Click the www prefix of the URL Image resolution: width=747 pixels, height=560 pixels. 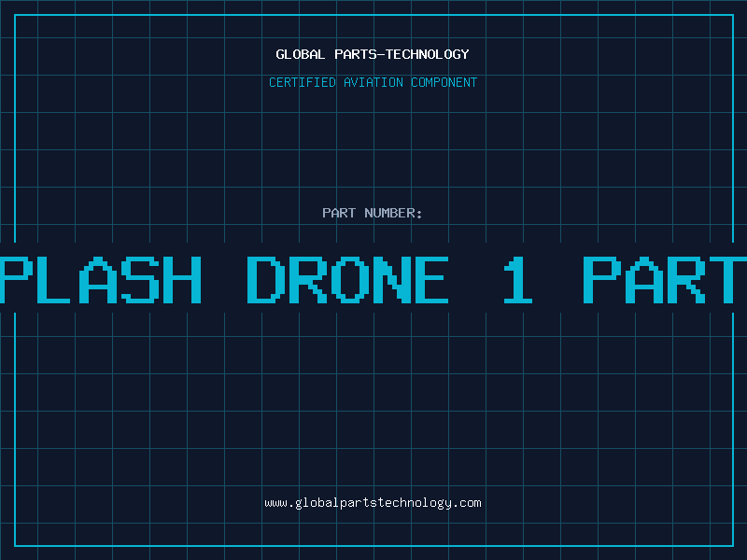(x=275, y=504)
